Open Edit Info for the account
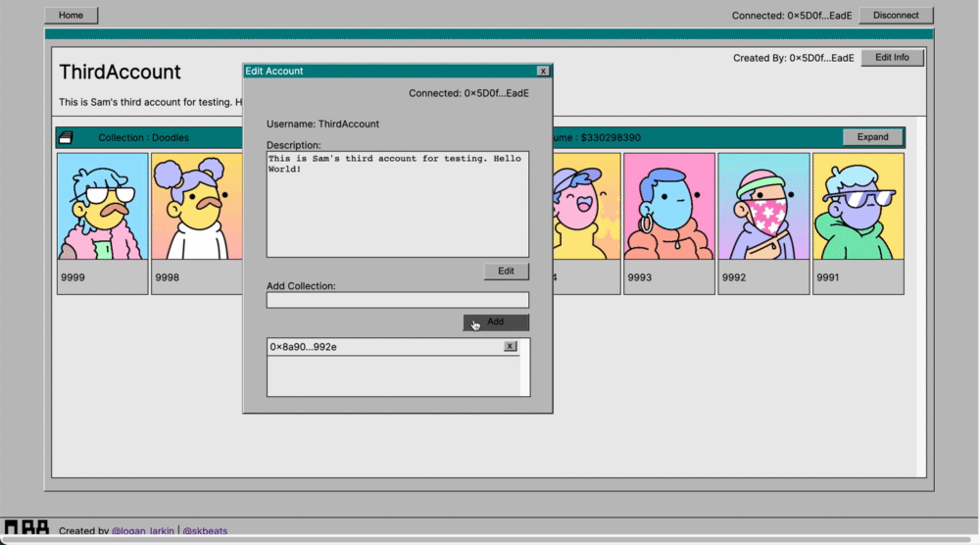980x545 pixels. point(892,58)
